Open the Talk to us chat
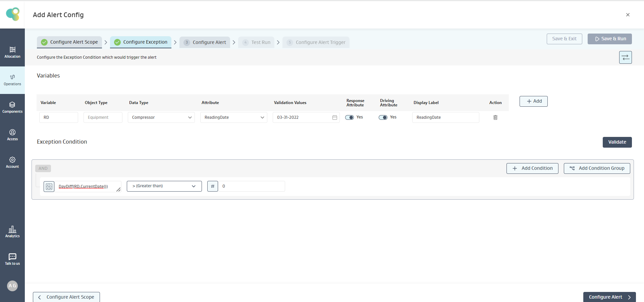This screenshot has height=302, width=644. click(12, 259)
